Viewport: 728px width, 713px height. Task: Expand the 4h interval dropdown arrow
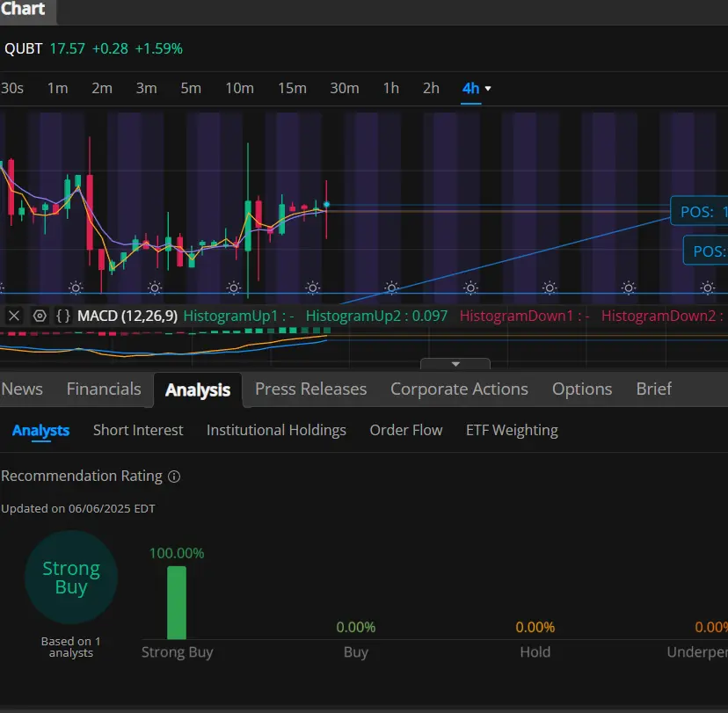pos(488,88)
